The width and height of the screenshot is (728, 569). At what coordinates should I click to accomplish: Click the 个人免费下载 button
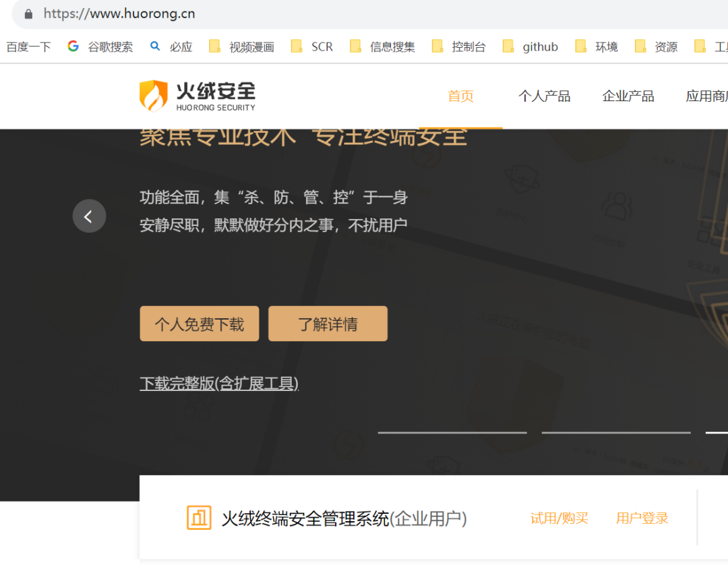pos(199,324)
